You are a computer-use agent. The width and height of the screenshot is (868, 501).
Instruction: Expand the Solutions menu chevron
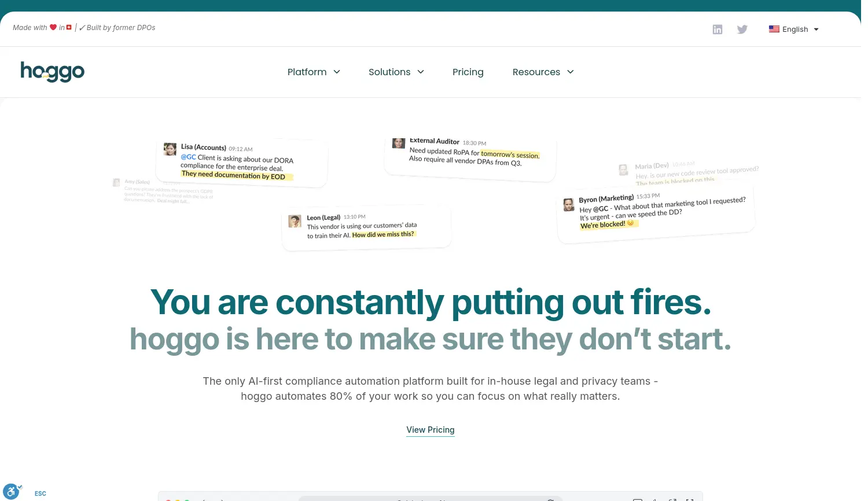coord(421,72)
